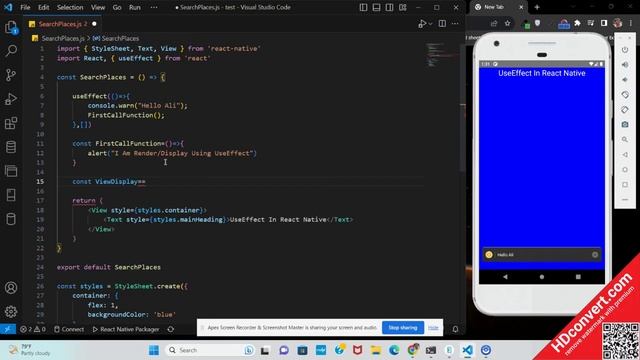Screen dimensions: 640x360
Task: Click the Stop sharing button
Action: click(402, 328)
